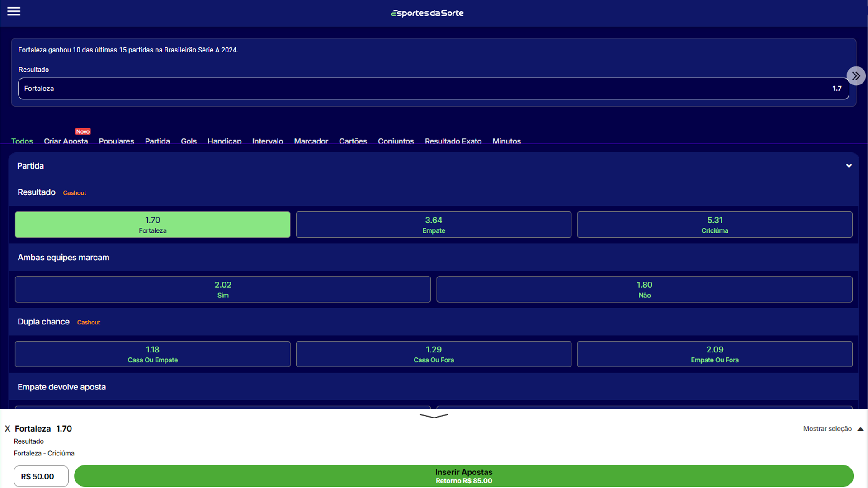Viewport: 868px width, 488px height.
Task: Open the hamburger menu
Action: click(14, 11)
